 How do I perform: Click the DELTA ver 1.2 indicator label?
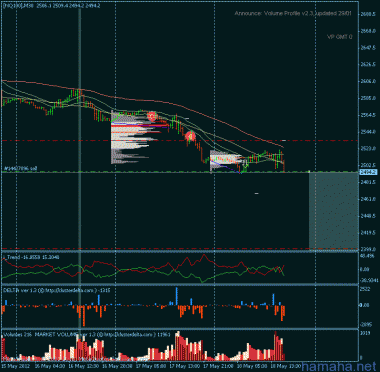[56, 290]
